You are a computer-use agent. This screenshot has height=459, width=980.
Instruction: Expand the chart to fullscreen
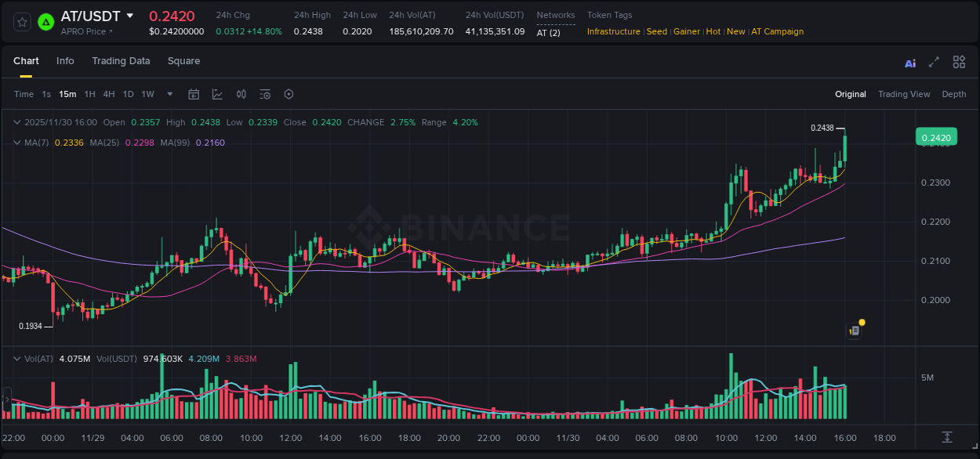coord(933,62)
